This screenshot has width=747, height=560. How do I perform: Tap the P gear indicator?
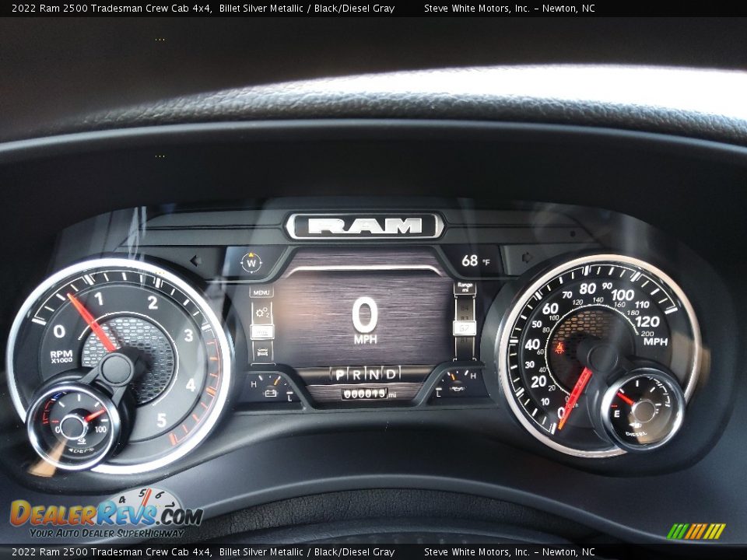pyautogui.click(x=339, y=375)
